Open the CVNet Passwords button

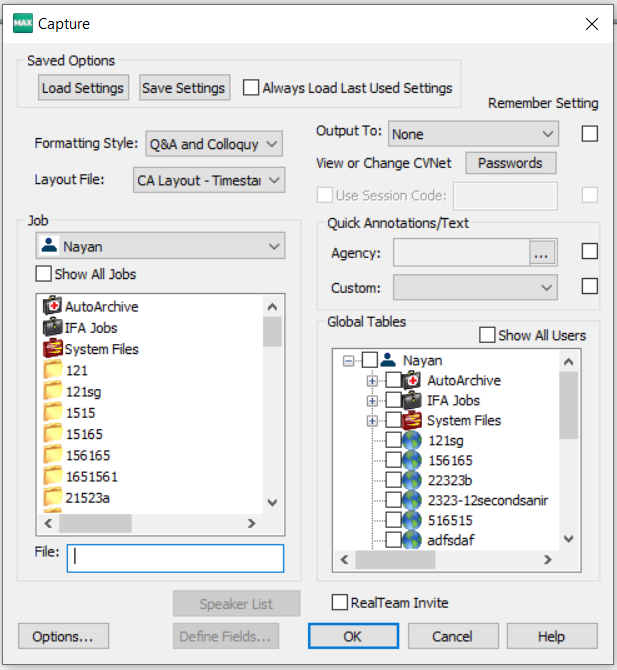(511, 163)
